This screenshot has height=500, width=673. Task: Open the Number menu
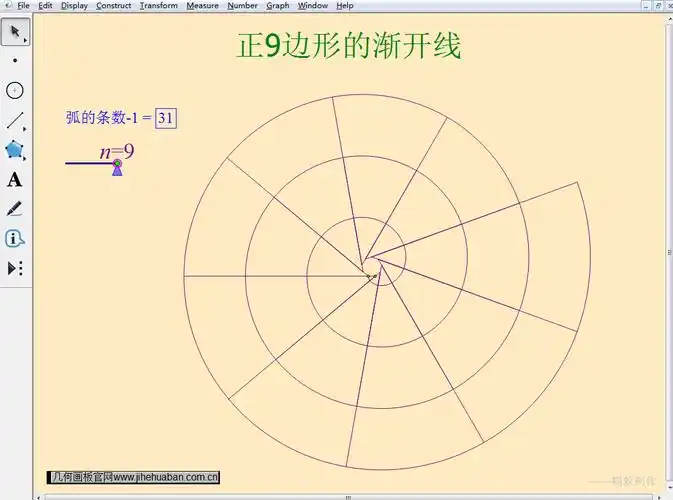(x=243, y=6)
